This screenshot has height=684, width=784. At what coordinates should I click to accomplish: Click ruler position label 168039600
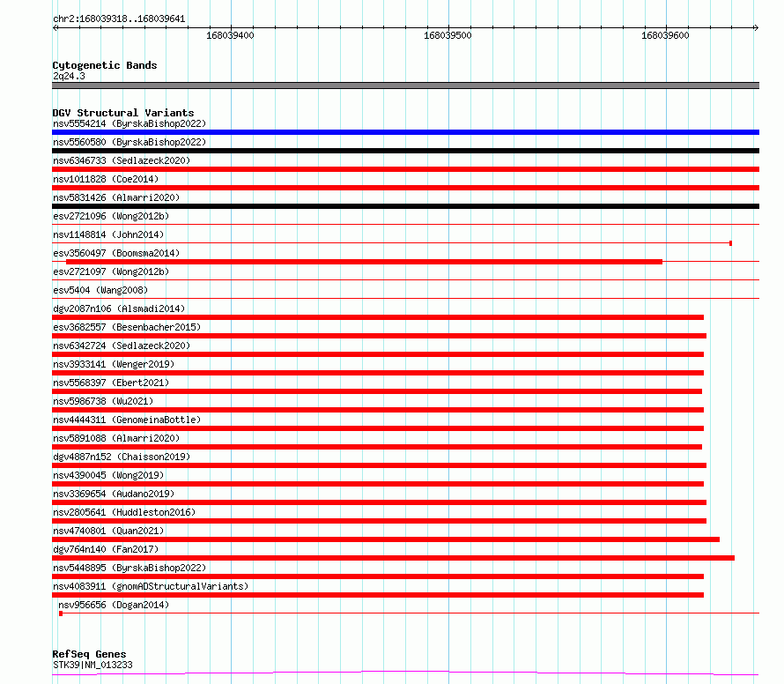coord(665,35)
